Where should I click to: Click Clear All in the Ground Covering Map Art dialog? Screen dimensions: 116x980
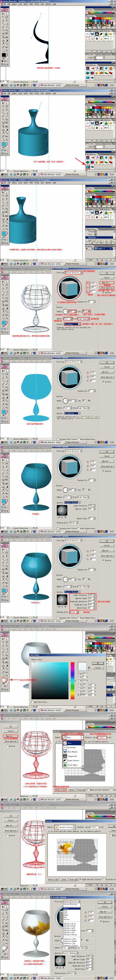click(x=73, y=879)
